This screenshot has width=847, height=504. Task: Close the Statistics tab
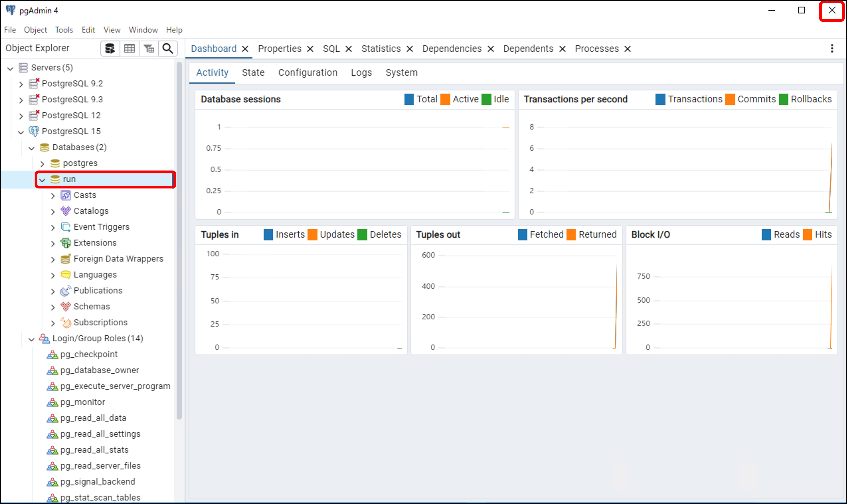pyautogui.click(x=410, y=49)
